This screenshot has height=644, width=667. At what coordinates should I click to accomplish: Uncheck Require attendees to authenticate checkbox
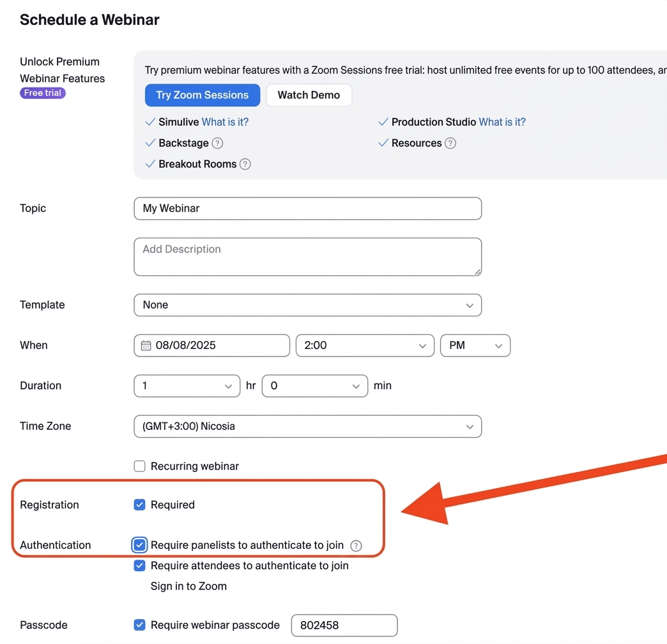click(x=140, y=566)
